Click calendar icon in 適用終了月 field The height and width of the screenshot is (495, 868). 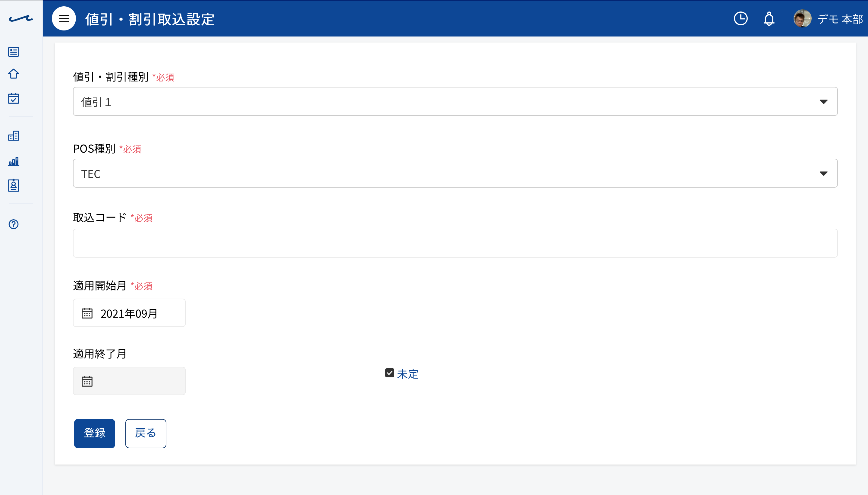pyautogui.click(x=87, y=381)
